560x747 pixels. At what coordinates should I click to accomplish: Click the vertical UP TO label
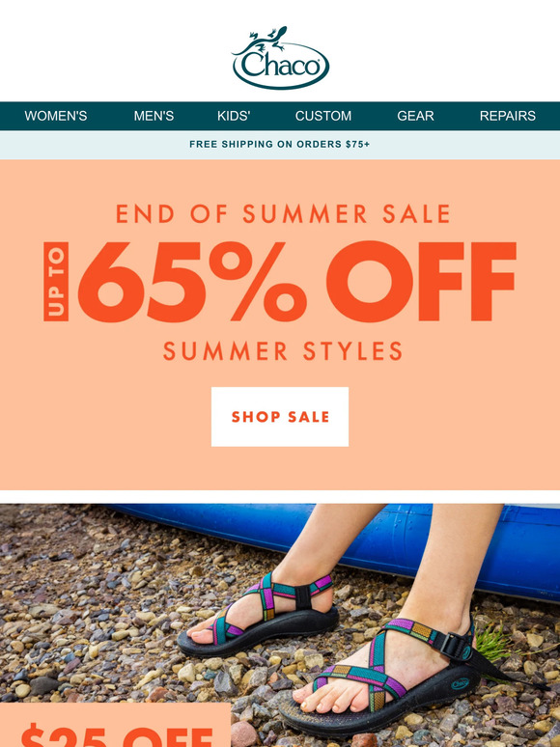click(x=56, y=282)
